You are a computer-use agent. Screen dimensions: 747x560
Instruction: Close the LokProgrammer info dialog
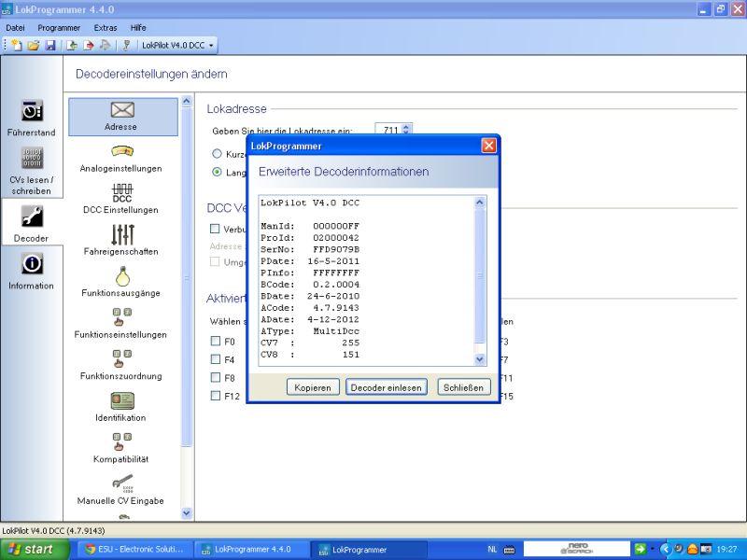point(488,146)
